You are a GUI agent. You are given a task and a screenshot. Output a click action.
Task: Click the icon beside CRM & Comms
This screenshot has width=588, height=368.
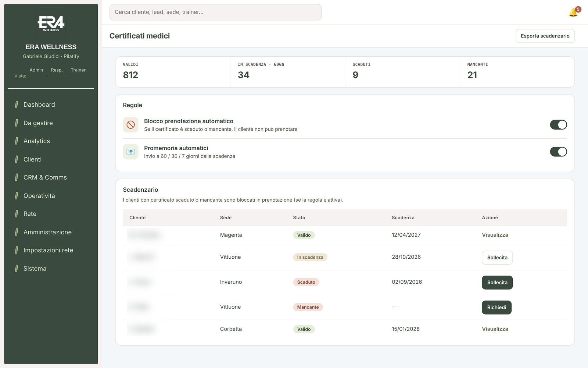pyautogui.click(x=17, y=177)
